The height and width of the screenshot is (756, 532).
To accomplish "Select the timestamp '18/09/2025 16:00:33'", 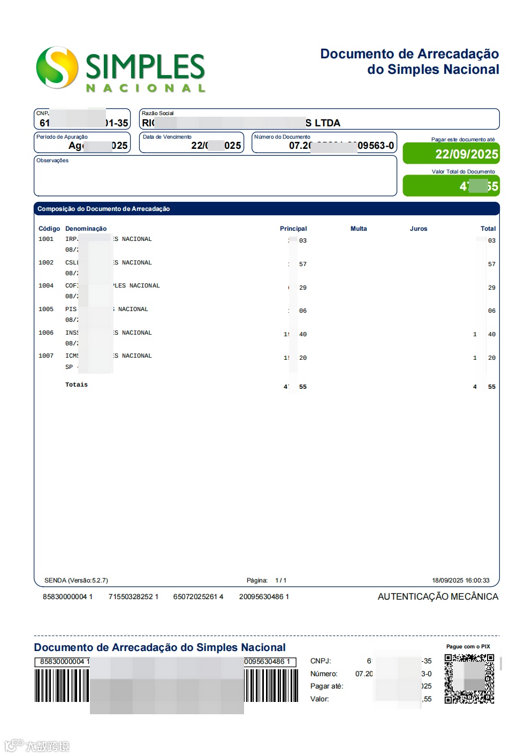I will (x=461, y=580).
